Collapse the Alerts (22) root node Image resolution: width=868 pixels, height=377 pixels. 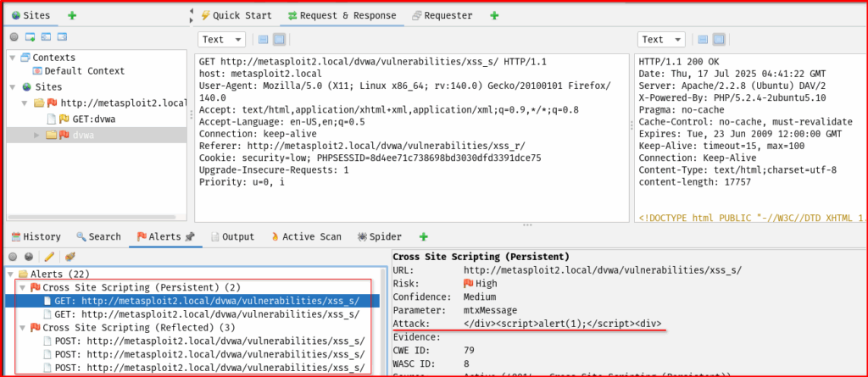[x=11, y=274]
